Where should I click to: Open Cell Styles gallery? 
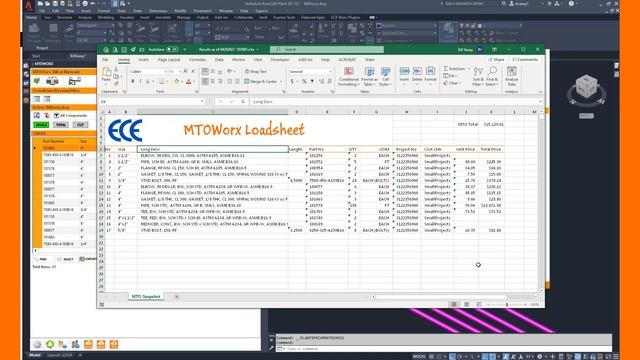coord(385,77)
